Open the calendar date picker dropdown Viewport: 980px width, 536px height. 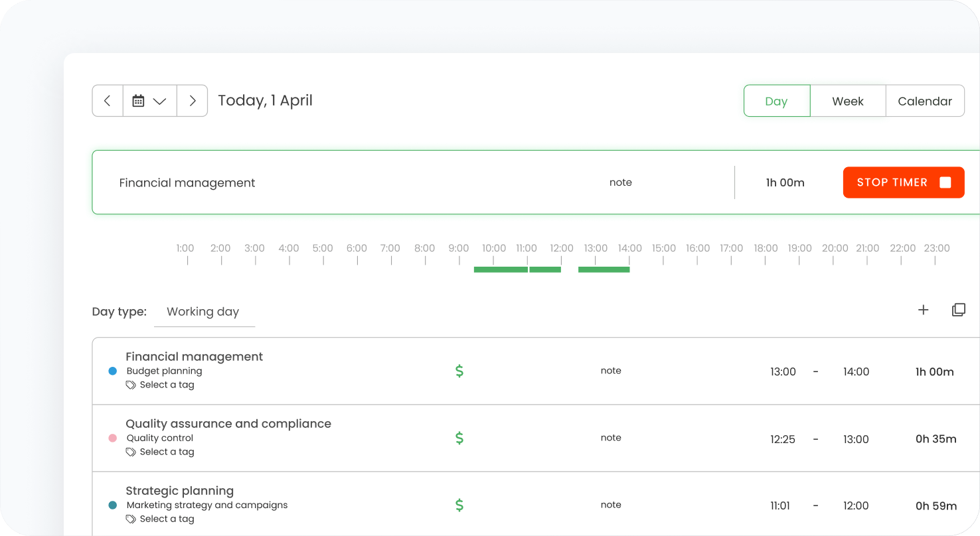click(x=149, y=101)
